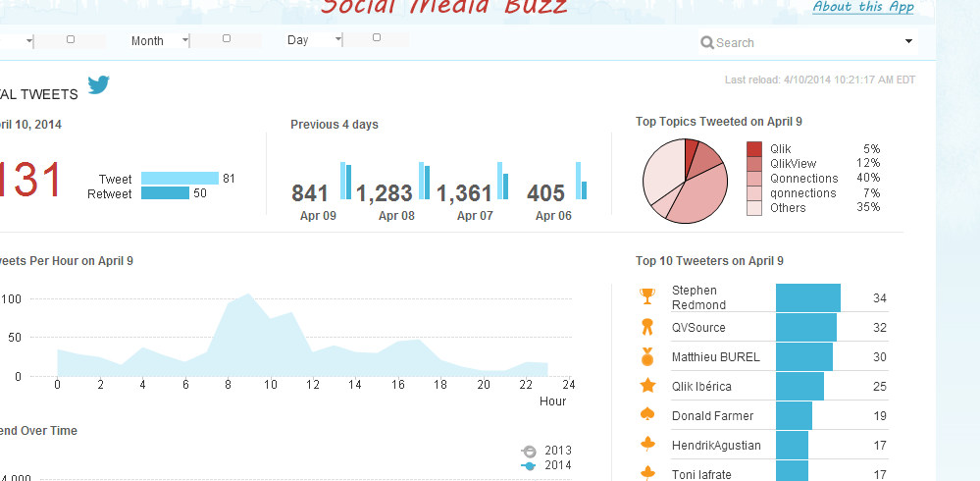Toggle the checkbox right of Month dropdown

click(x=227, y=39)
